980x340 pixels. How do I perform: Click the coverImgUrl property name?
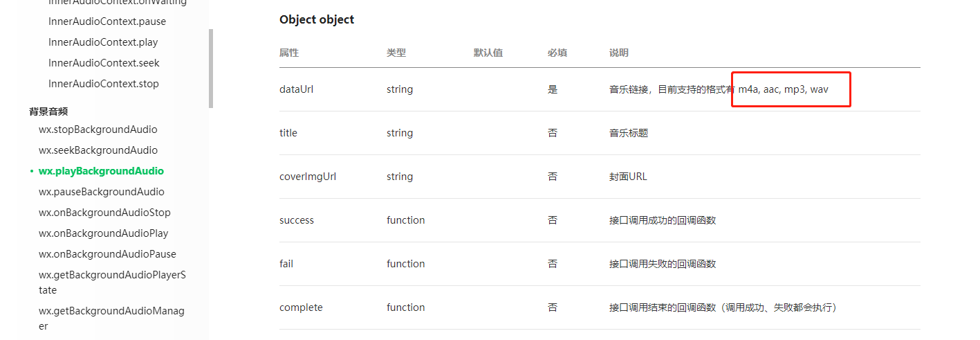pyautogui.click(x=308, y=177)
